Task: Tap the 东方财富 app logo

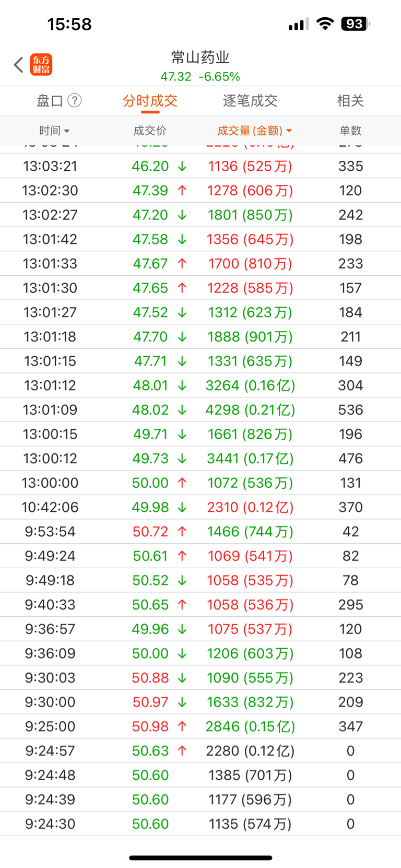Action: 41,65
